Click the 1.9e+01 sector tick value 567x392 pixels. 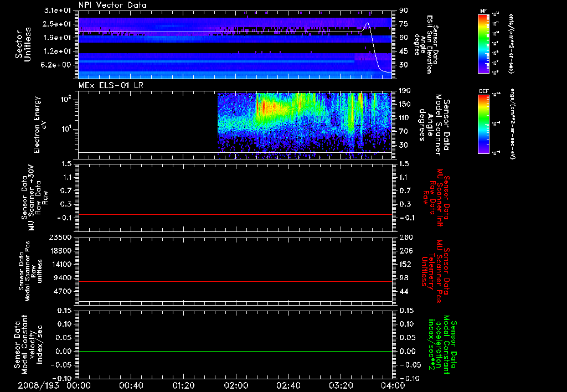[57, 38]
